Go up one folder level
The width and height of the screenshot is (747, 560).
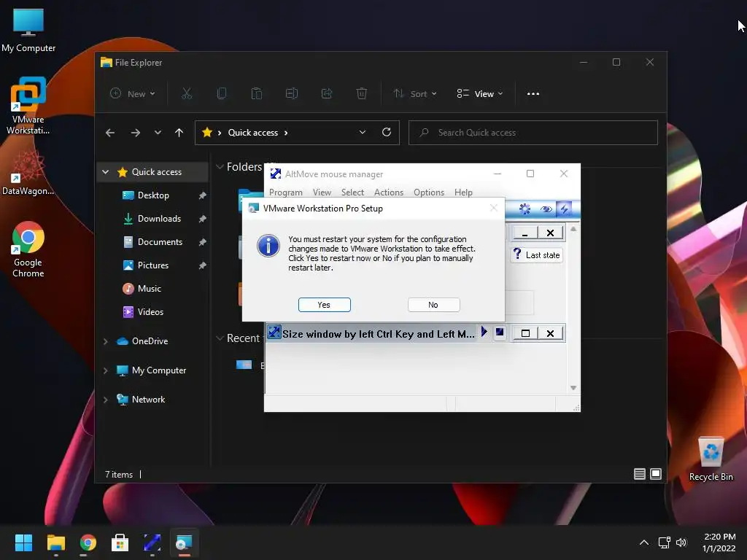[179, 133]
